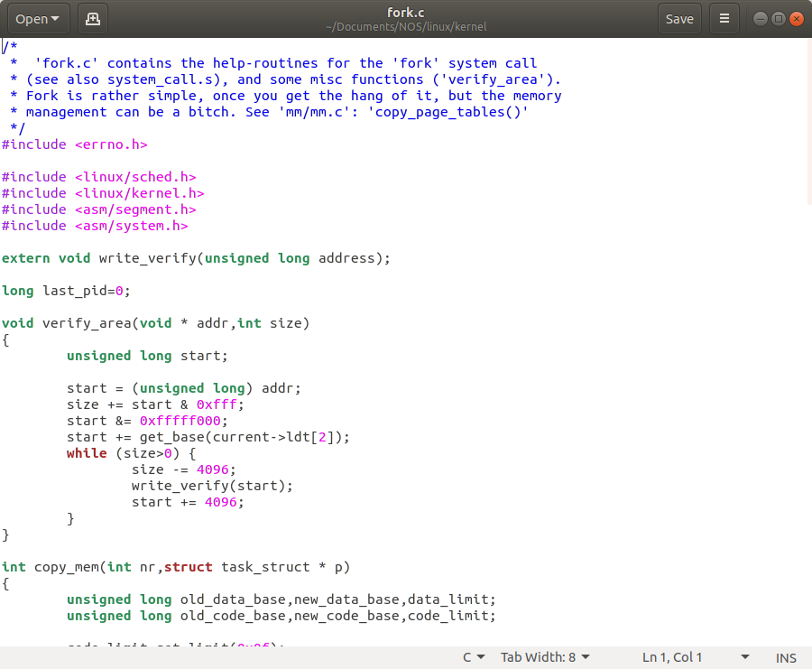This screenshot has height=669, width=812.
Task: Place cursor on the #include <errno.h> line
Action: click(x=75, y=144)
